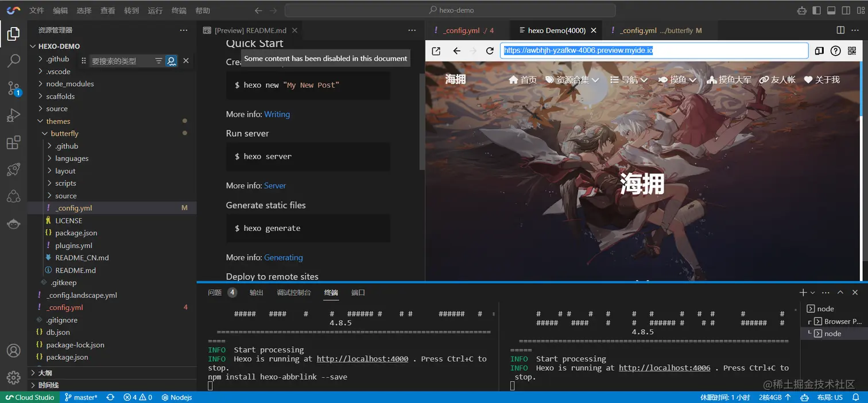Click the master* branch in status bar
Screen dimensions: 868x403
click(81, 397)
